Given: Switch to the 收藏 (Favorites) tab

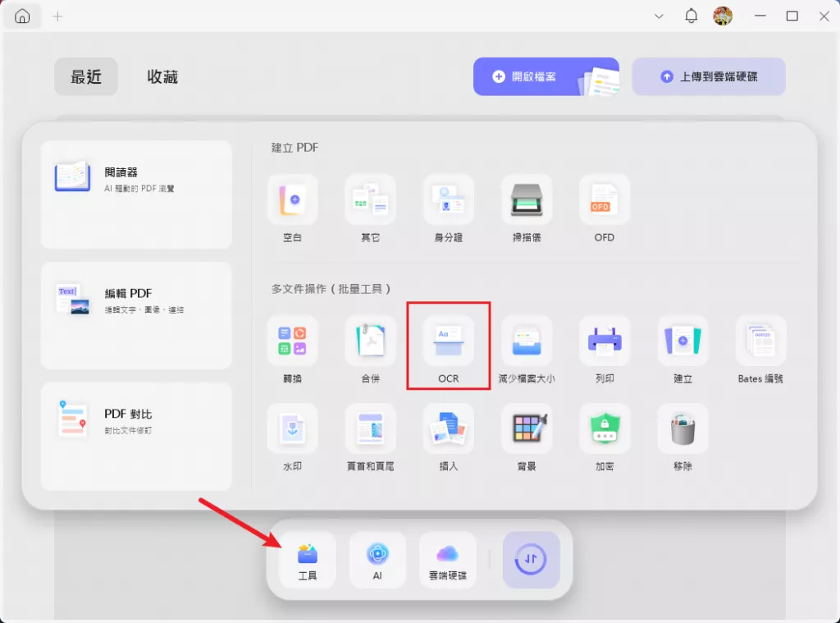Looking at the screenshot, I should (x=161, y=76).
